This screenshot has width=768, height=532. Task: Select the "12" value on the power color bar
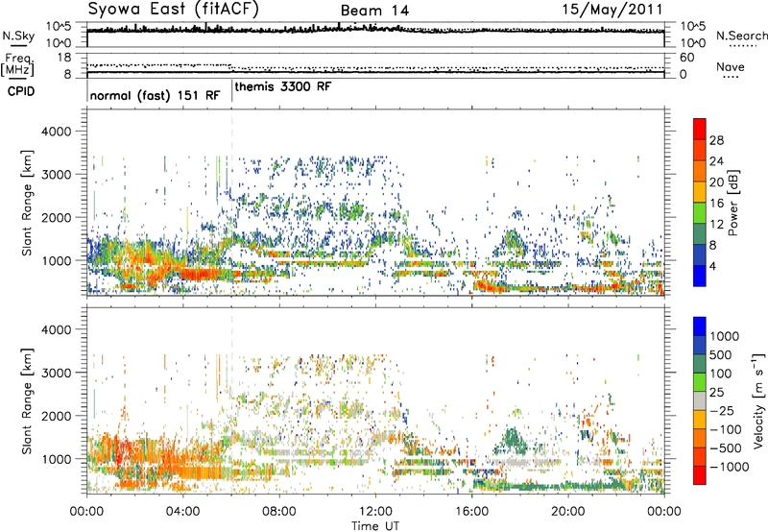pos(716,225)
